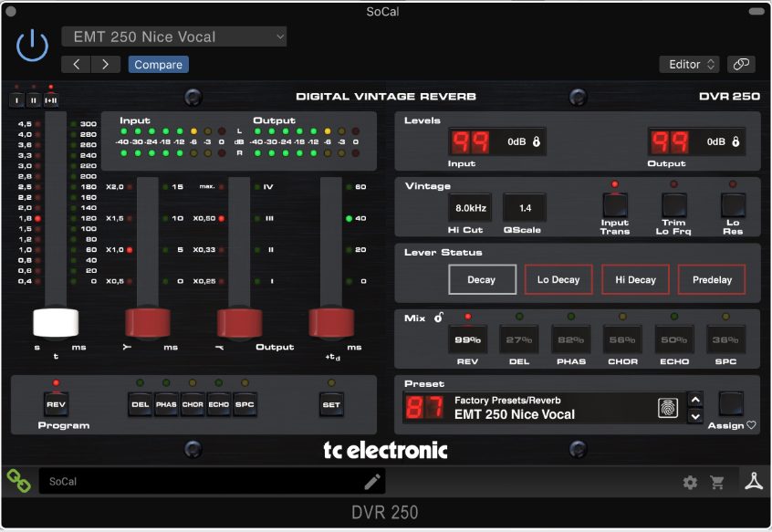Click the ECHO 50% mix value
The width and height of the screenshot is (772, 532).
coord(674,339)
